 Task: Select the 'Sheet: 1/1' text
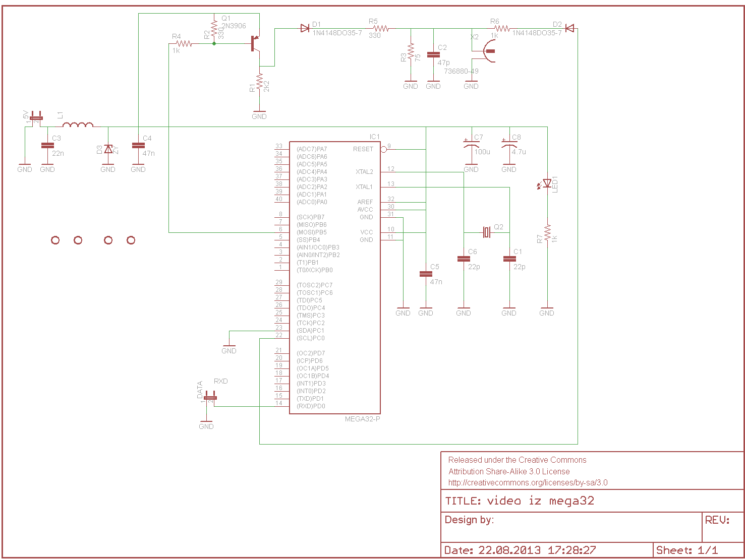[x=686, y=550]
